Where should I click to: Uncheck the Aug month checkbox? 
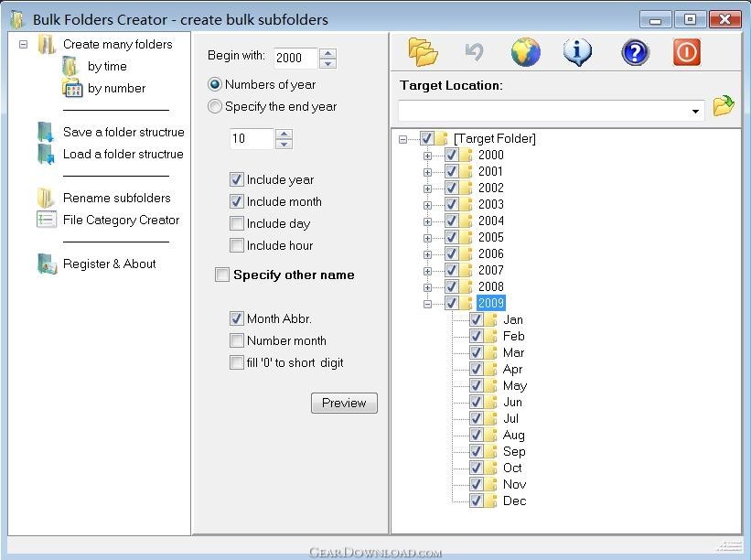476,435
